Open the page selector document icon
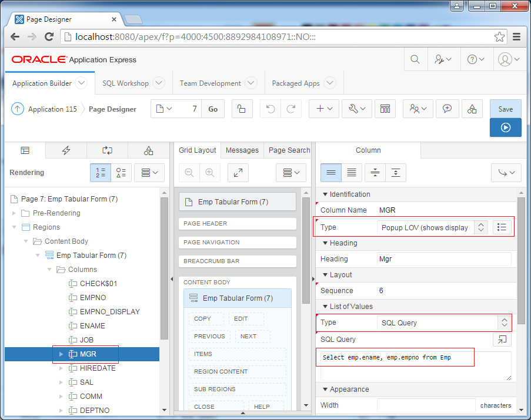 (x=164, y=109)
